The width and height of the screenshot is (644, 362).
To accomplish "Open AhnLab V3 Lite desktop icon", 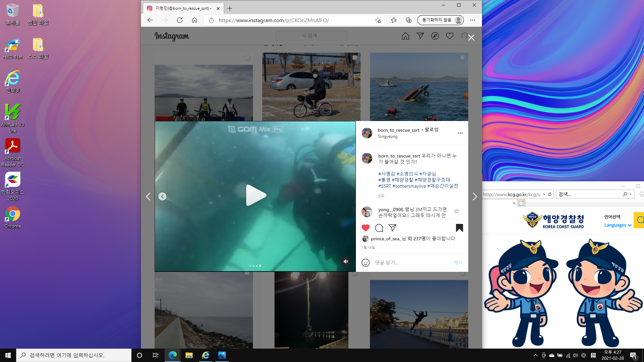I will click(x=13, y=118).
